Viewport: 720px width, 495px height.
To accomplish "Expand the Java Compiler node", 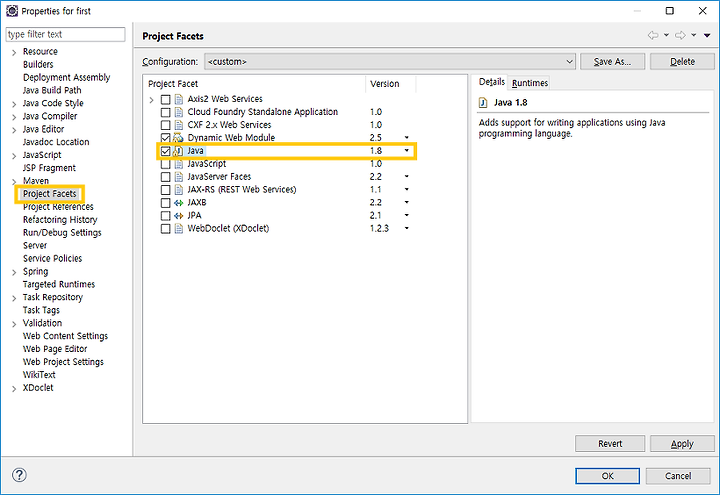I will 14,117.
